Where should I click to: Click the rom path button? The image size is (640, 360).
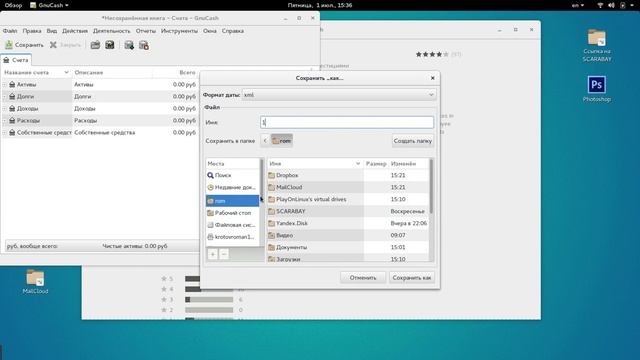[x=282, y=141]
